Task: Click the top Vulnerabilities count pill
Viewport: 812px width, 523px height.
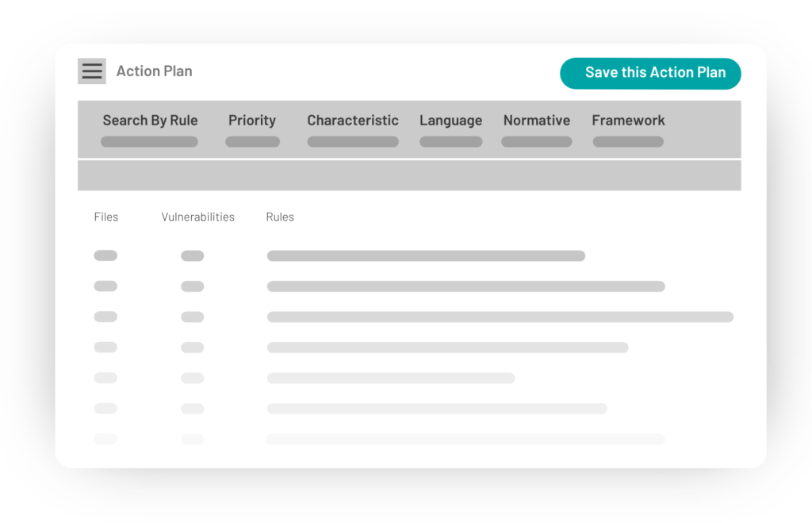Action: (192, 256)
